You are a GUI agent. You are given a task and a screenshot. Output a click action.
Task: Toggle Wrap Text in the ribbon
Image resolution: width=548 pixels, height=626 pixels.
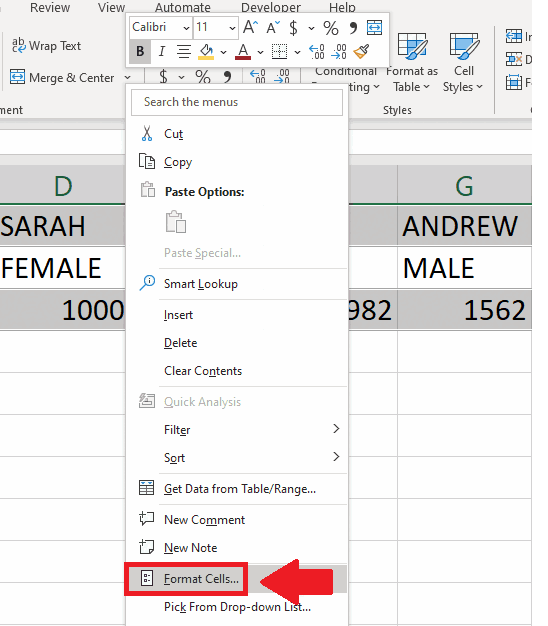tap(46, 46)
